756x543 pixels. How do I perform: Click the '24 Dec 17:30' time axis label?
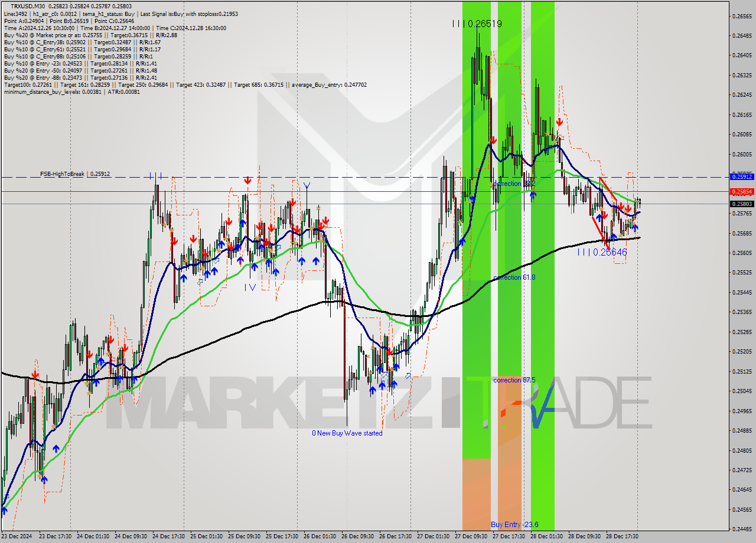click(168, 537)
